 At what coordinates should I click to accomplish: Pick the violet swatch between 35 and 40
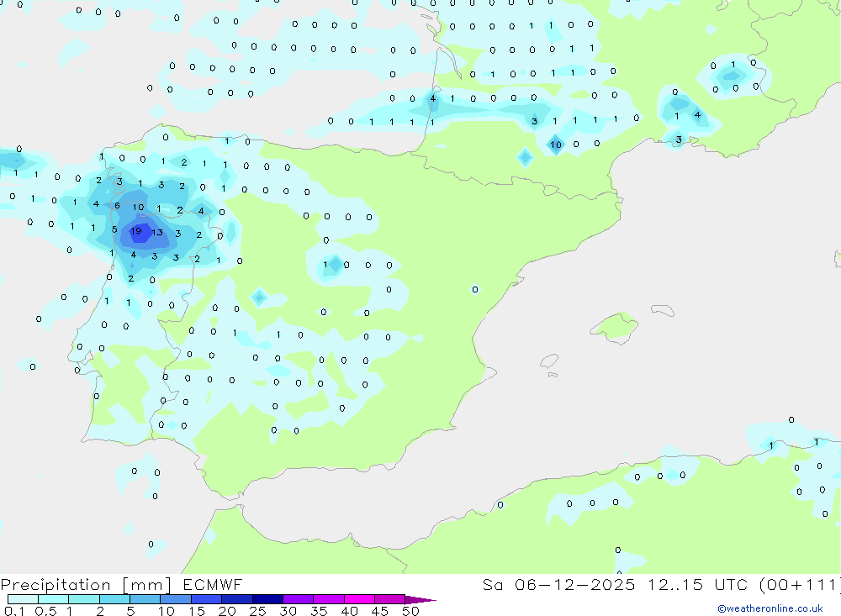[329, 599]
